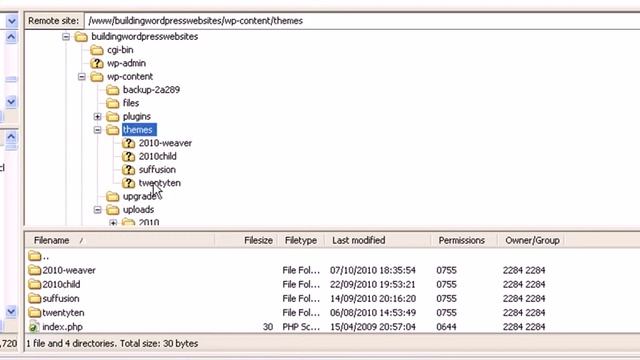The height and width of the screenshot is (360, 640).
Task: Sort file list by Filetype column
Action: tap(301, 240)
